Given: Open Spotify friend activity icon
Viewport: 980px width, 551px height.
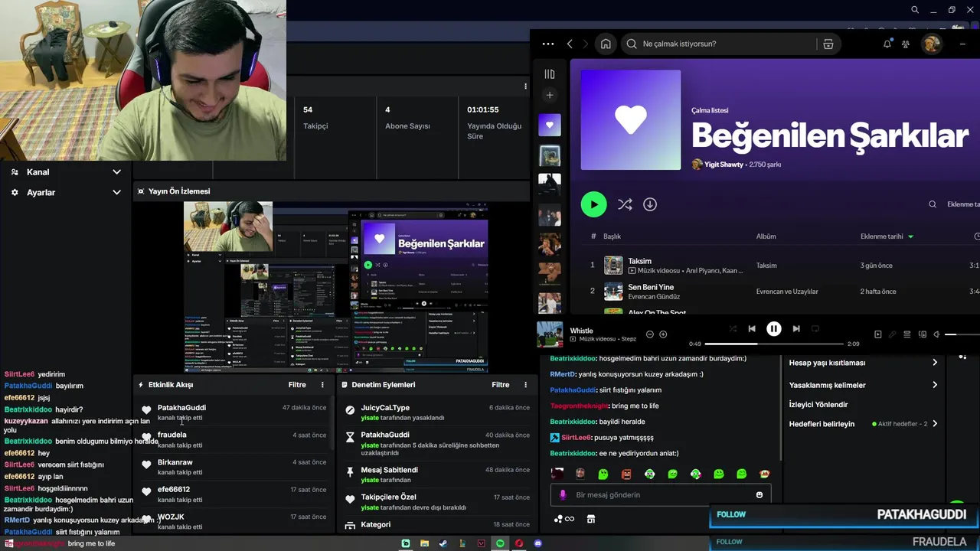Looking at the screenshot, I should coord(906,44).
